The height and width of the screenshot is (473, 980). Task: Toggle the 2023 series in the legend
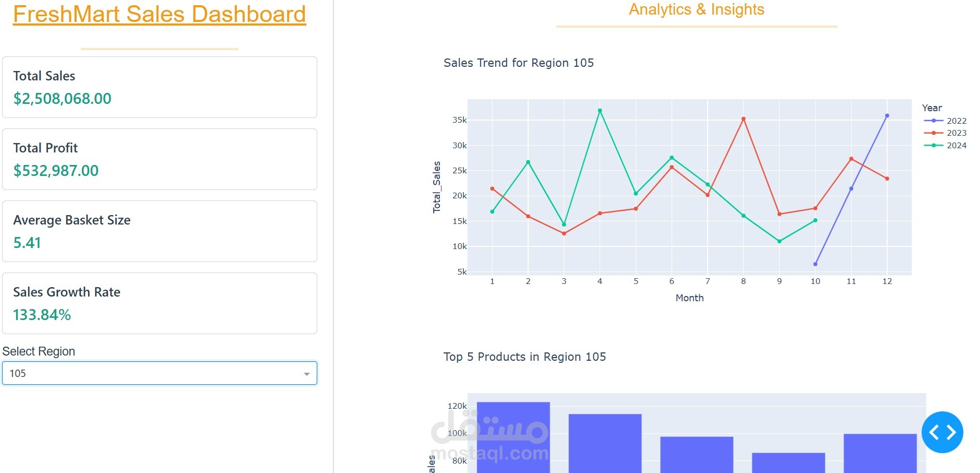point(945,133)
